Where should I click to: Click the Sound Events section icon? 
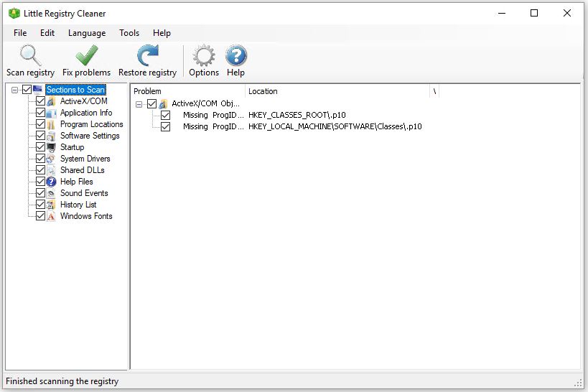[x=52, y=193]
